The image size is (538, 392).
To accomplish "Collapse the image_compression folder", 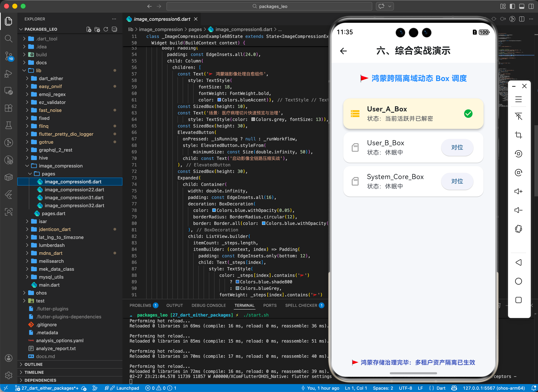I will 60,166.
